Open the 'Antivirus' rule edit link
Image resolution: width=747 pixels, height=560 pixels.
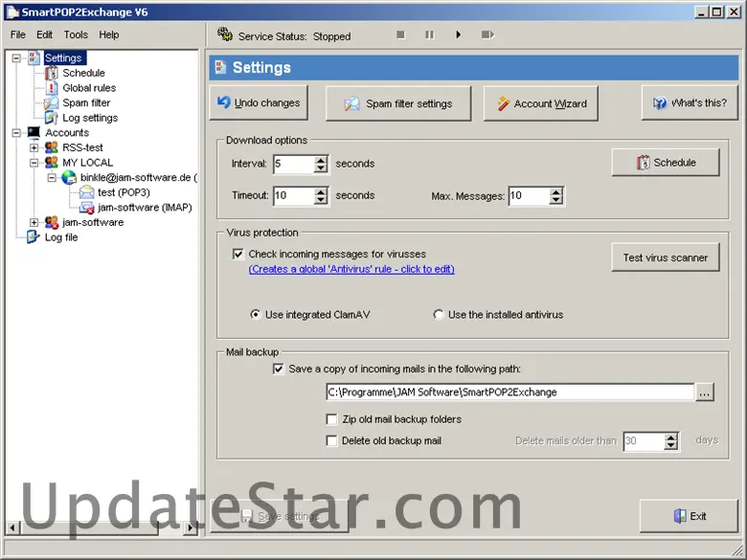pos(351,269)
